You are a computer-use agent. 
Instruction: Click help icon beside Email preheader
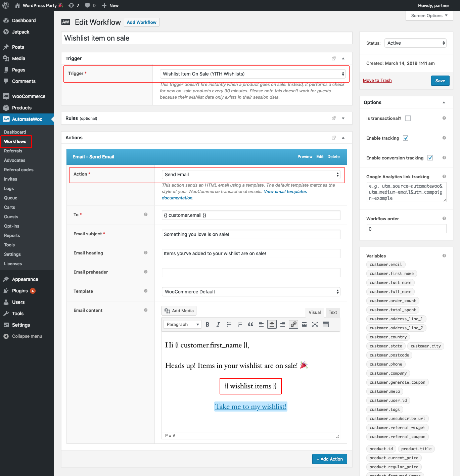(x=146, y=272)
